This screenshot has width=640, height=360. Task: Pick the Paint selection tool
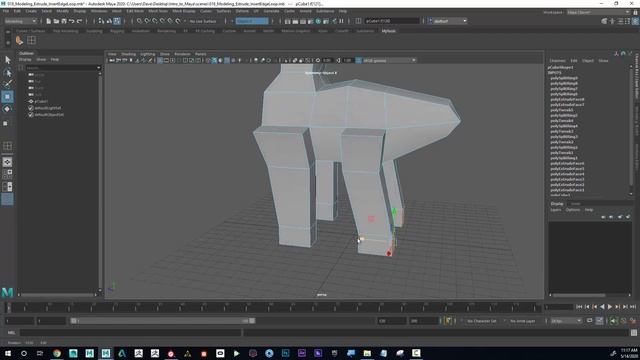pos(7,84)
